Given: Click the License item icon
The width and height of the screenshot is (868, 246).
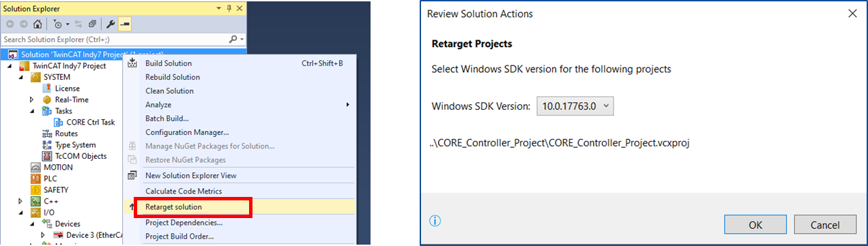Looking at the screenshot, I should [47, 89].
